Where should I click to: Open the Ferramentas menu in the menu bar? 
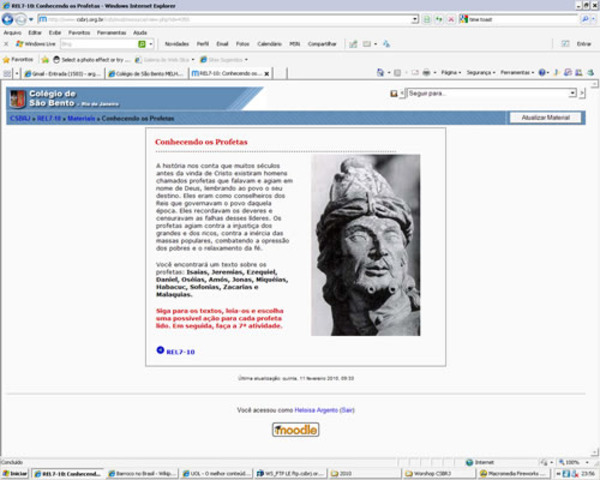111,33
